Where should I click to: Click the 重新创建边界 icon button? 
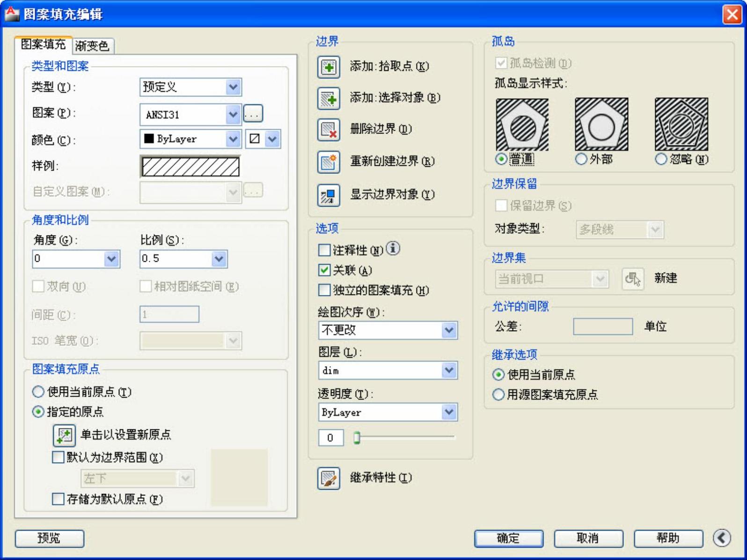pos(329,162)
